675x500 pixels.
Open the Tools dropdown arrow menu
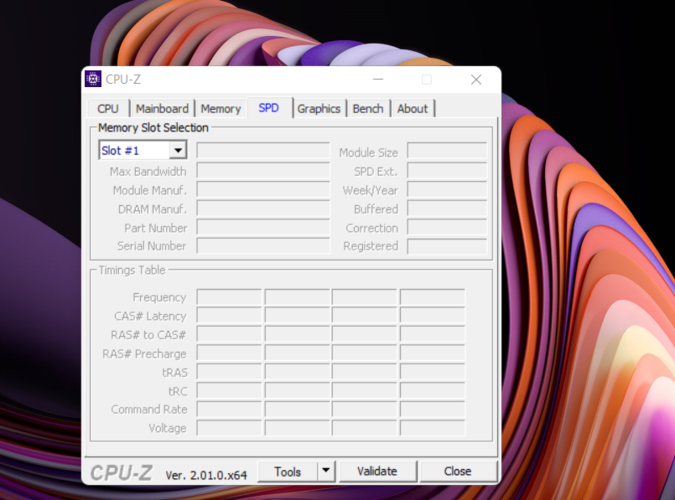[326, 471]
